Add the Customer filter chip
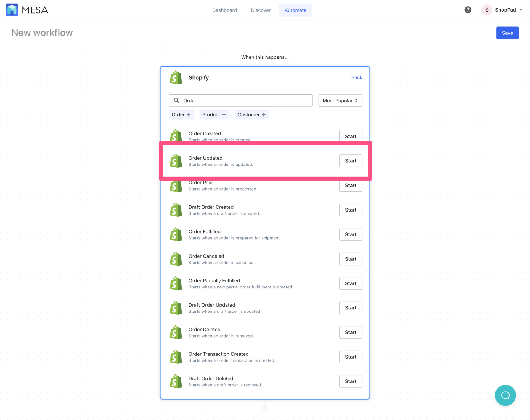The width and height of the screenshot is (530, 420). pos(251,114)
